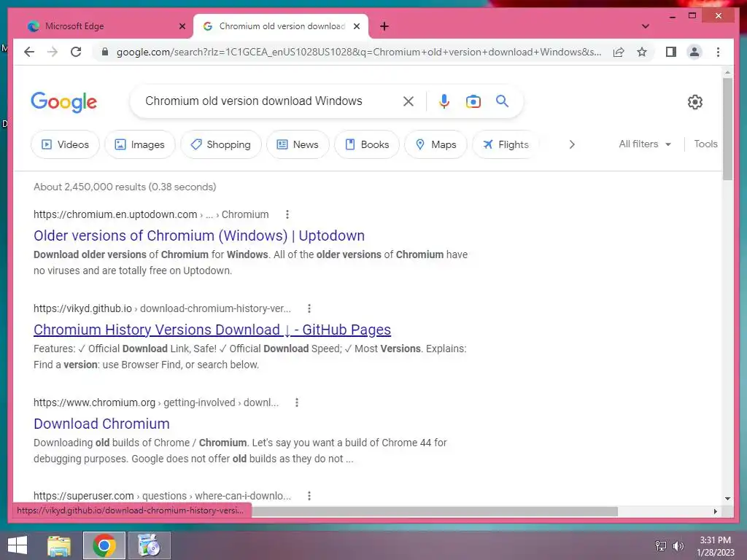Start voice search with the microphone
The image size is (747, 560).
click(x=444, y=101)
